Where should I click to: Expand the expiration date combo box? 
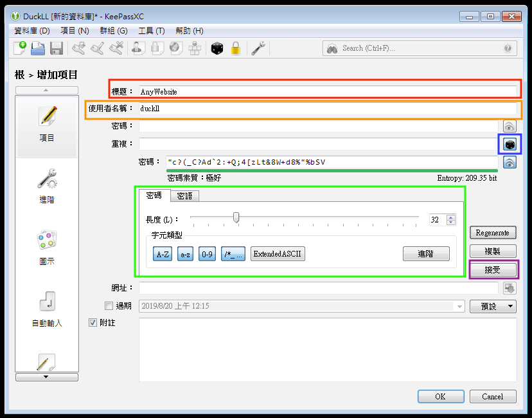pos(459,307)
